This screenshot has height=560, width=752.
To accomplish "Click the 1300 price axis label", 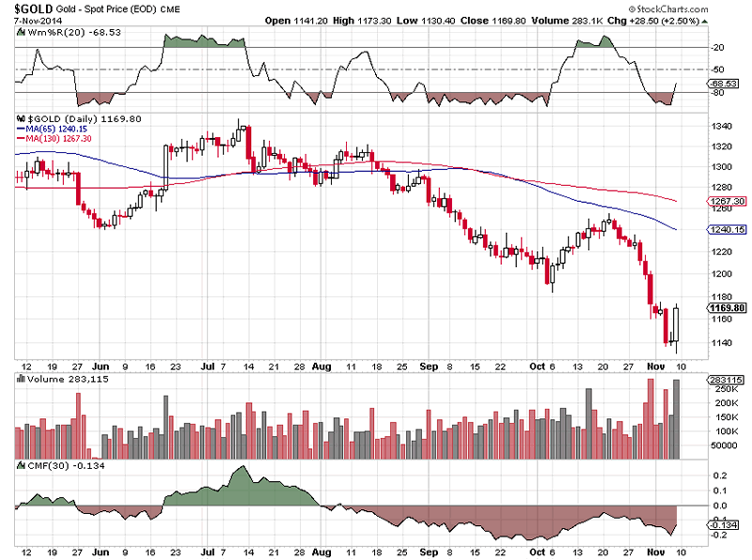I will (722, 167).
